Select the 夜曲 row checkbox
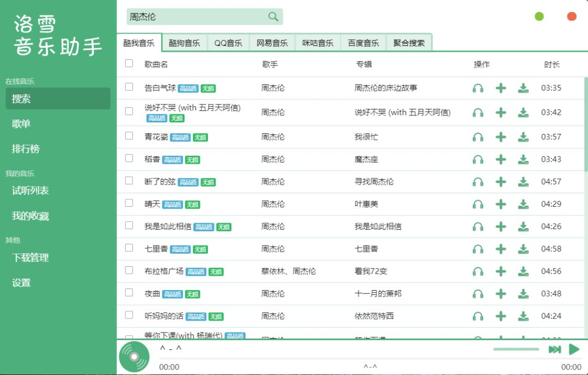The height and width of the screenshot is (375, 588). click(129, 292)
